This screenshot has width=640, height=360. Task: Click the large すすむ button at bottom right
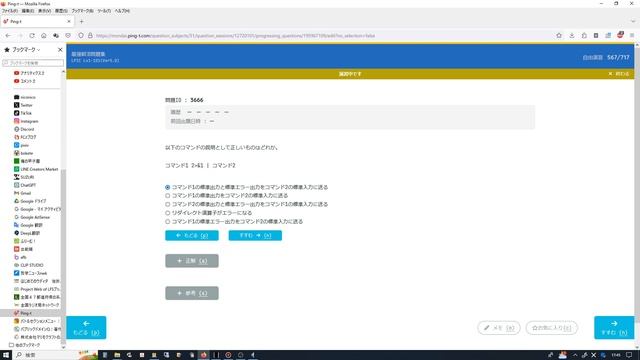614,327
